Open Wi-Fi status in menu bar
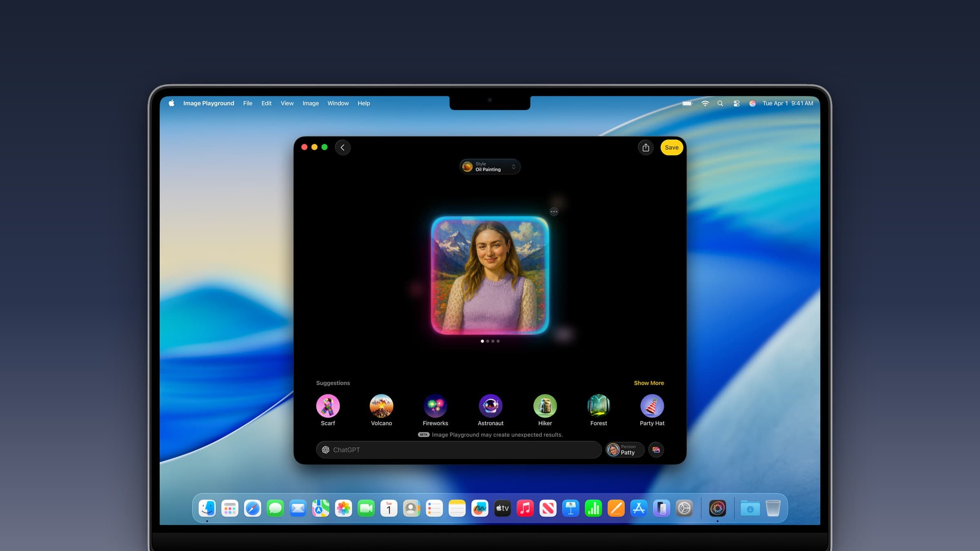Image resolution: width=980 pixels, height=551 pixels. pyautogui.click(x=705, y=103)
